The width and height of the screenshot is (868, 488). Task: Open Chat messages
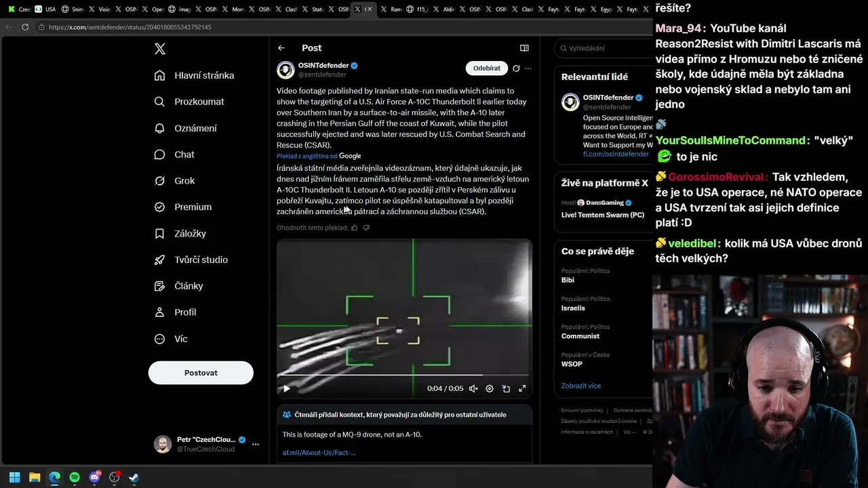pos(174,155)
